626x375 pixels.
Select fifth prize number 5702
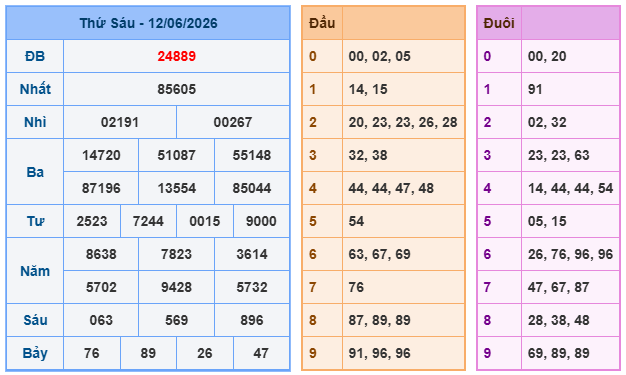click(101, 287)
